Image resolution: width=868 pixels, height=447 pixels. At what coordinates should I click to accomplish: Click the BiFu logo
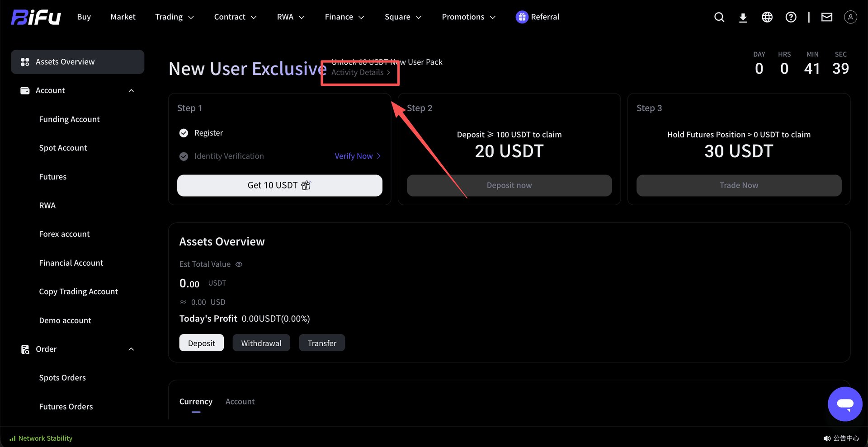coord(36,17)
